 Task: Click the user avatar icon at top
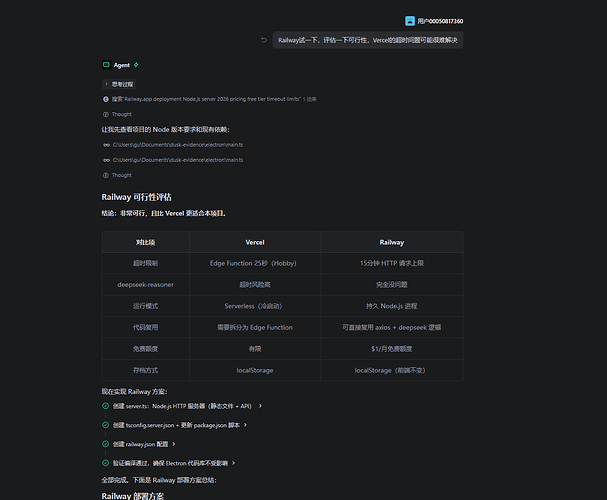(410, 21)
